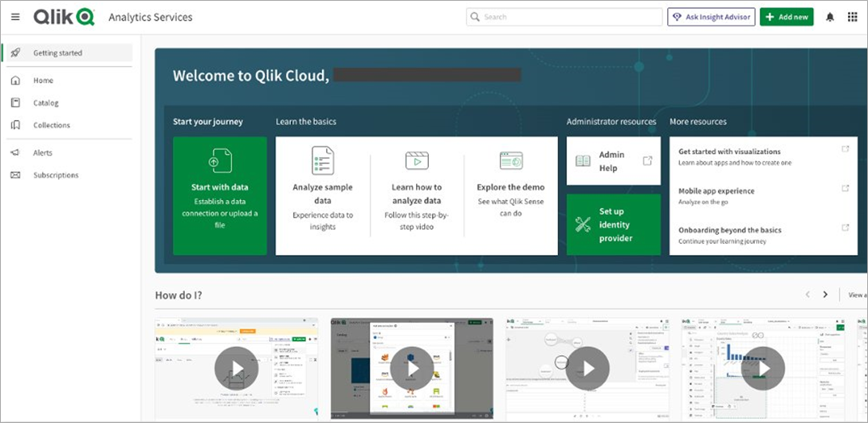Viewport: 868px width, 423px height.
Task: Click the Qlik logo
Action: (x=64, y=18)
